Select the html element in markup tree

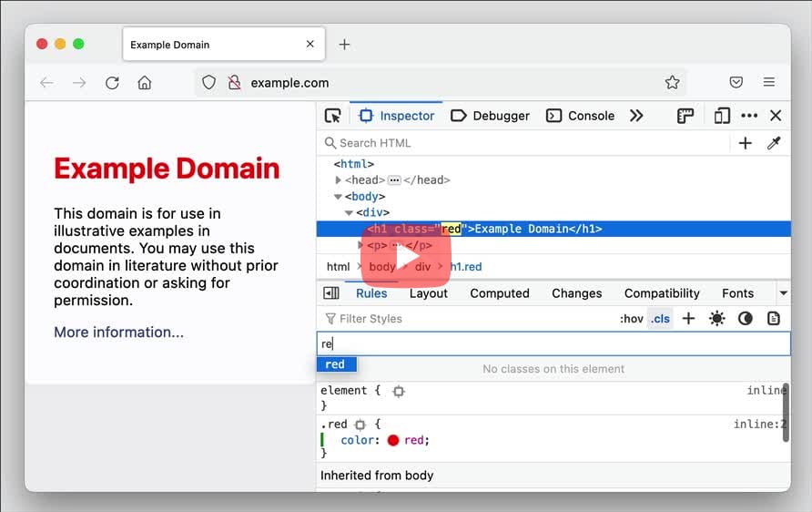354,164
